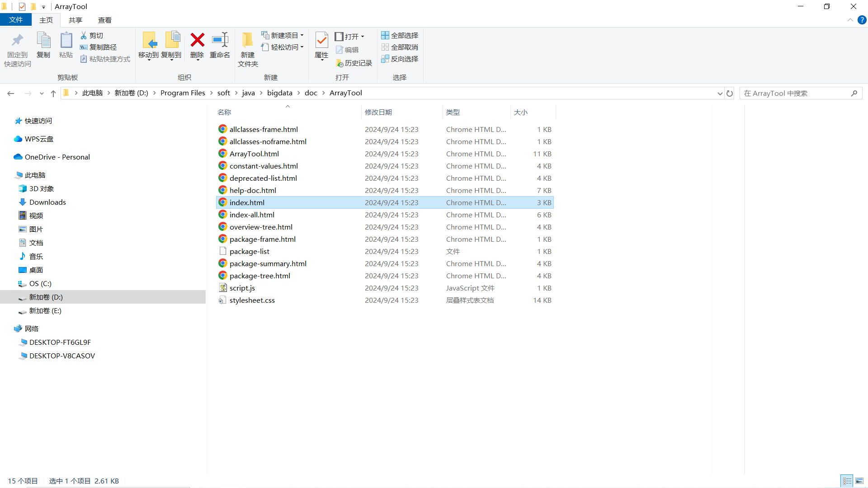Screen dimensions: 868x488
Task: Click the Copy icon in clipboard group
Action: pos(43,41)
